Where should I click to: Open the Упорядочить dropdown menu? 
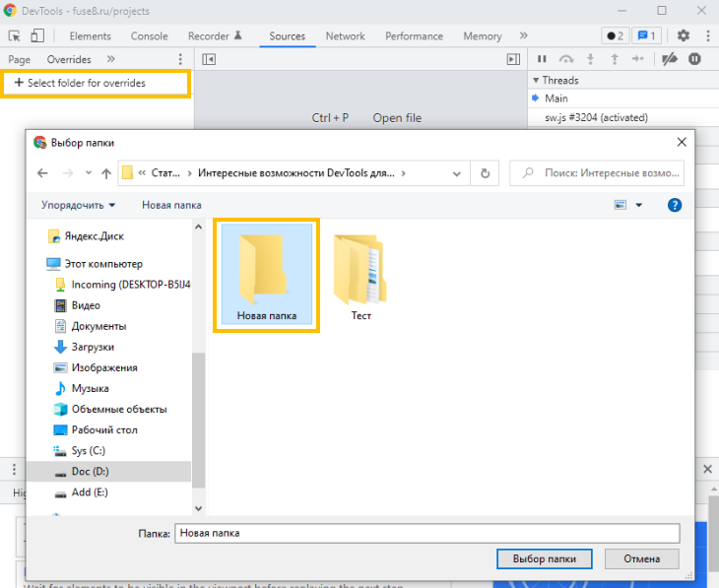tap(78, 205)
